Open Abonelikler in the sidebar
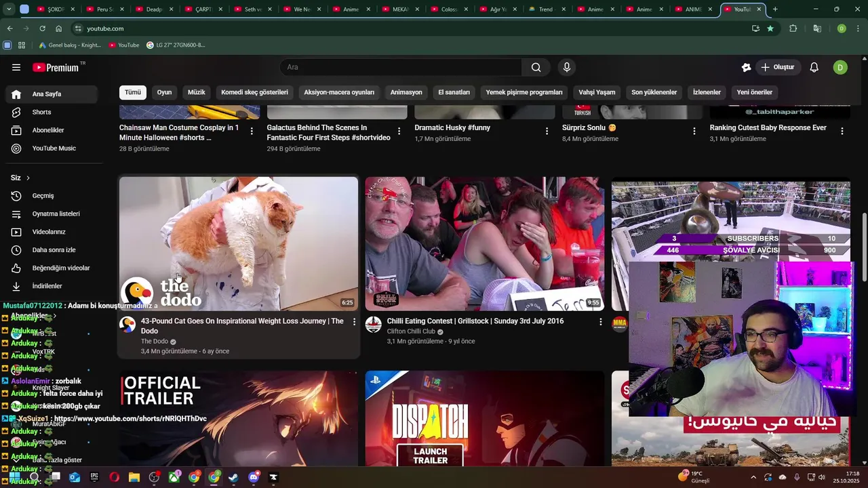Screen dimensions: 868x488 pyautogui.click(x=52, y=130)
